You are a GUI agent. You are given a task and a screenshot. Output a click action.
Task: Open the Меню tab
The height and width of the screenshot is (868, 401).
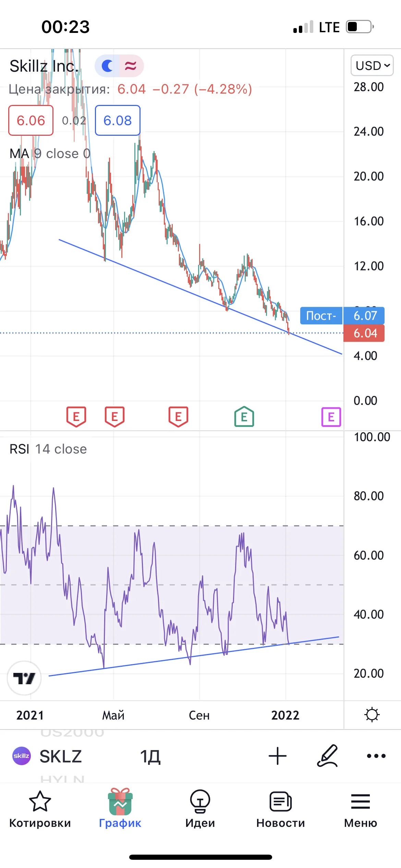point(361,811)
